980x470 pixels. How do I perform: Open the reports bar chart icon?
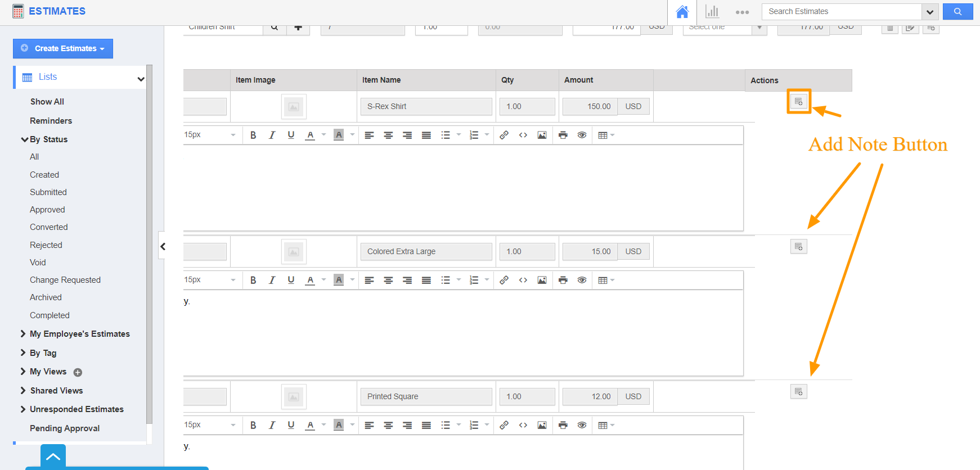(x=712, y=12)
